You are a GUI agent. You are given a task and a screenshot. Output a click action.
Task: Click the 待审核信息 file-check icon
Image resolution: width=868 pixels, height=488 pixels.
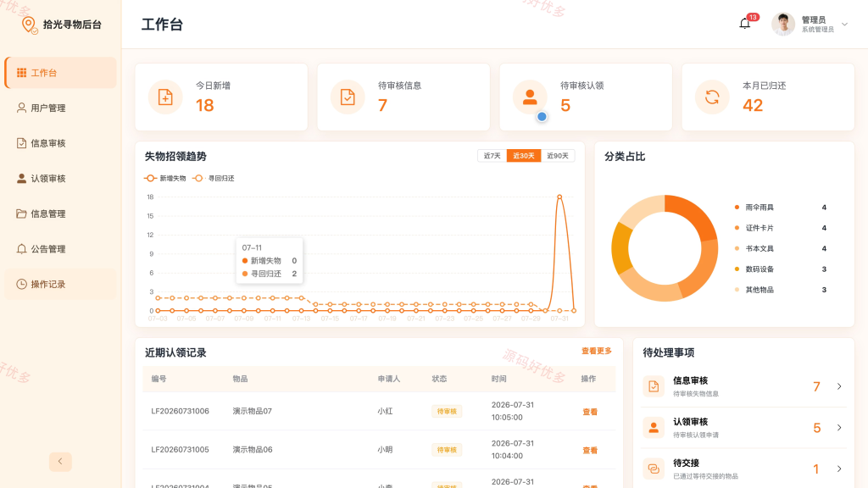pos(348,97)
